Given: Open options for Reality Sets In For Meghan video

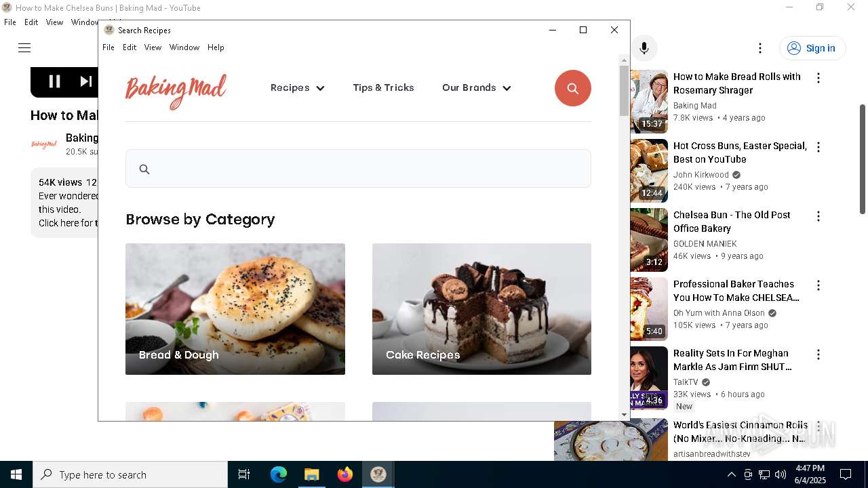Looking at the screenshot, I should pos(818,354).
